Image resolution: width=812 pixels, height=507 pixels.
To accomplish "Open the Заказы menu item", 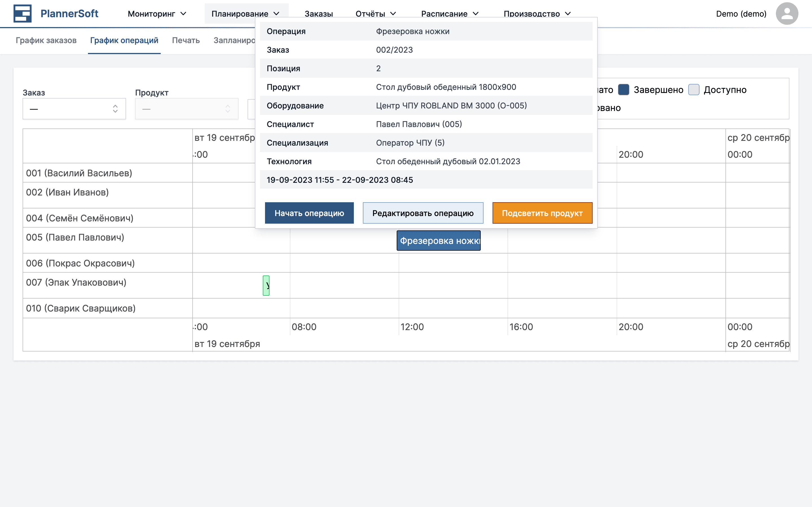I will pos(318,14).
